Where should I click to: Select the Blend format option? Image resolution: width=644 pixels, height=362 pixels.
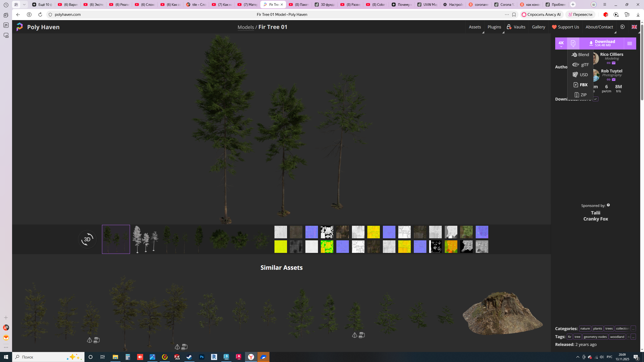[580, 55]
